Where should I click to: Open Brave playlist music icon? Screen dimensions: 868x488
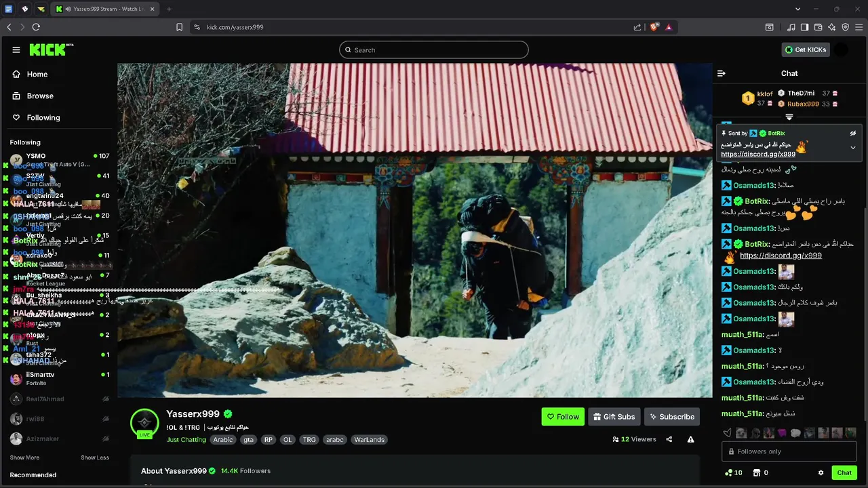click(x=791, y=27)
